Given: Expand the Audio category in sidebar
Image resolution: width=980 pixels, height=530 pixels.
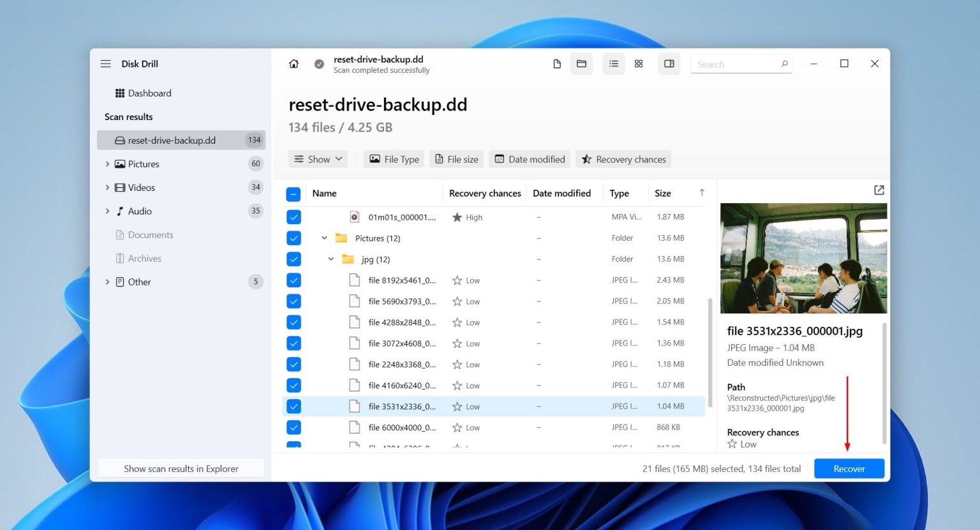Looking at the screenshot, I should (107, 211).
